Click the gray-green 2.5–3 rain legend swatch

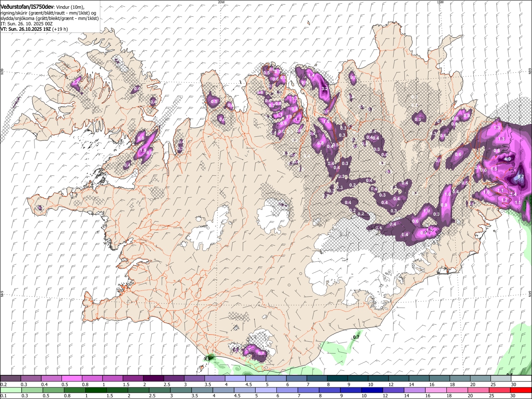[x=160, y=390]
